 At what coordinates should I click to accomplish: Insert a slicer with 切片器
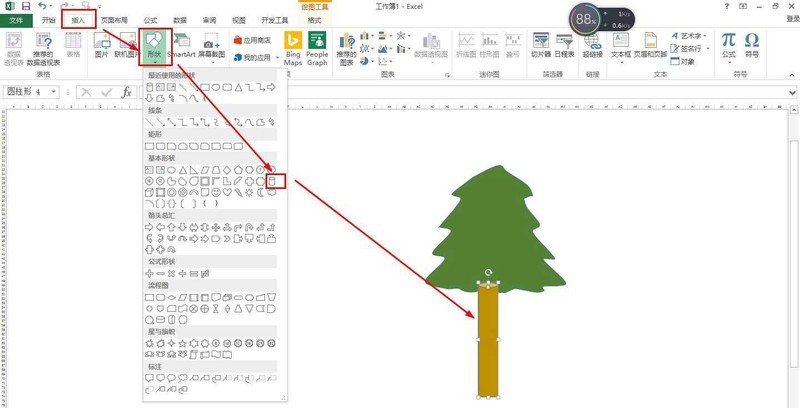pos(540,46)
